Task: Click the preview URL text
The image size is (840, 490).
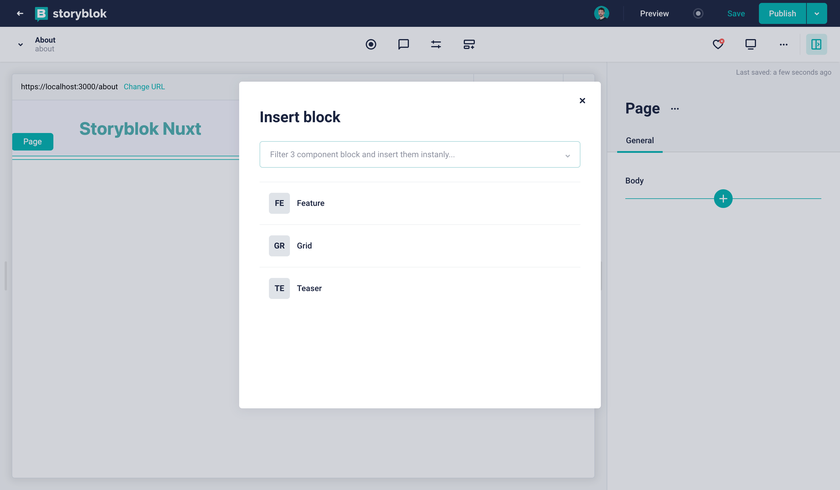Action: click(69, 87)
